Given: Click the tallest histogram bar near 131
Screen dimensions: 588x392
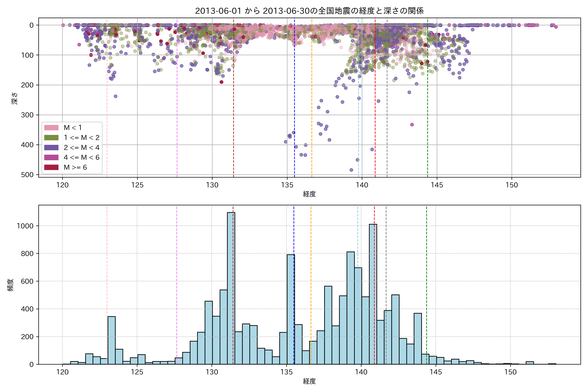Looking at the screenshot, I should 231,287.
